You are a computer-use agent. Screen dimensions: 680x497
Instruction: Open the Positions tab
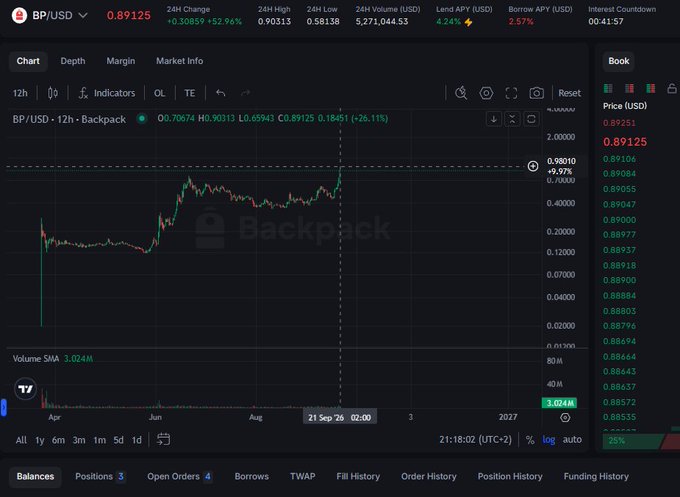point(100,477)
